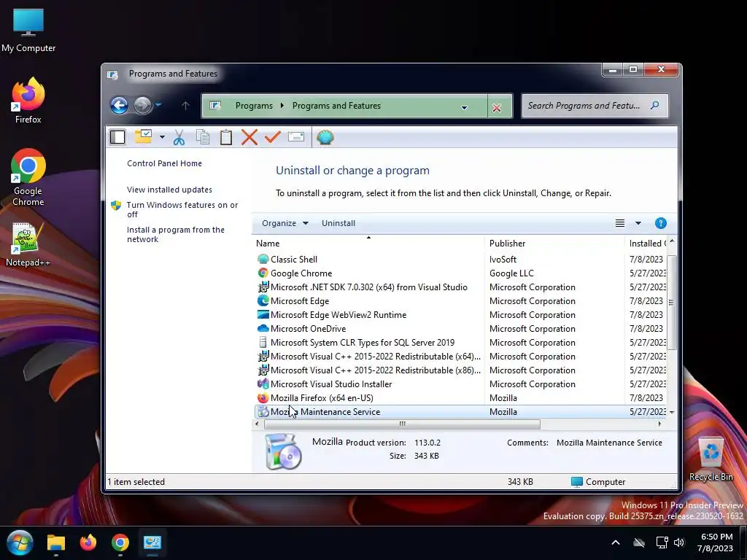Toggle the navigation pane toolbar icon
The width and height of the screenshot is (747, 560).
pos(117,137)
